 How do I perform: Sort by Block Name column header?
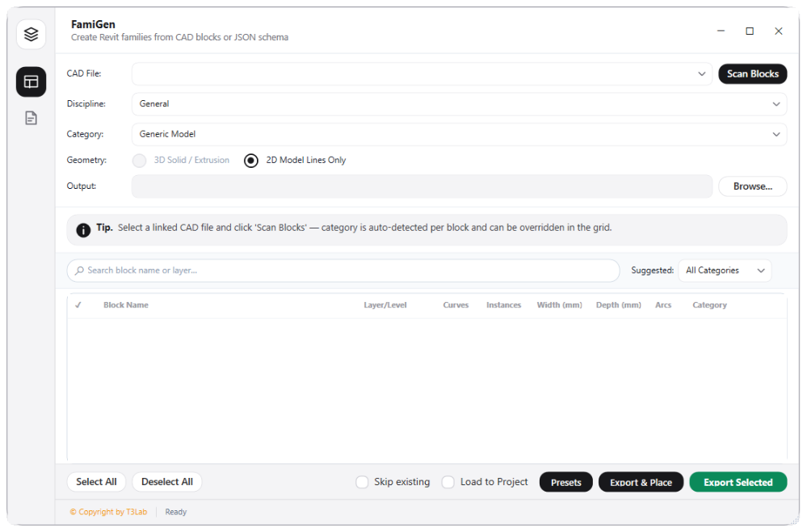[125, 305]
